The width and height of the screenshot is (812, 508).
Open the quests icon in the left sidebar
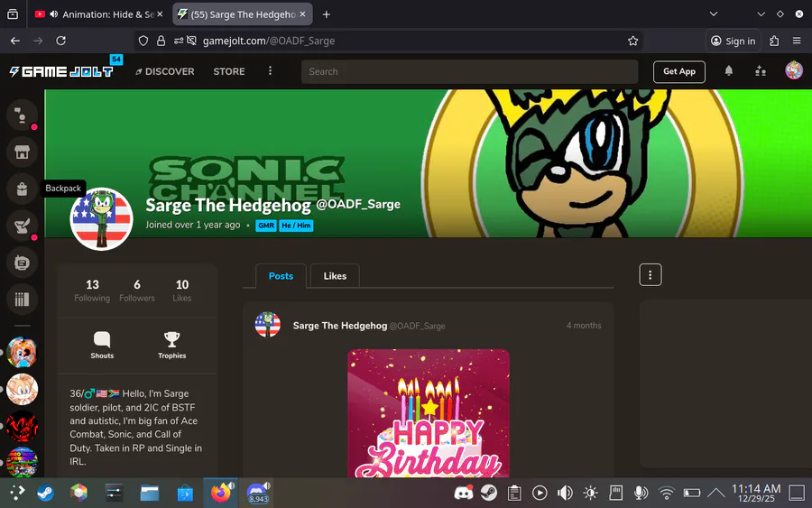coord(22,226)
